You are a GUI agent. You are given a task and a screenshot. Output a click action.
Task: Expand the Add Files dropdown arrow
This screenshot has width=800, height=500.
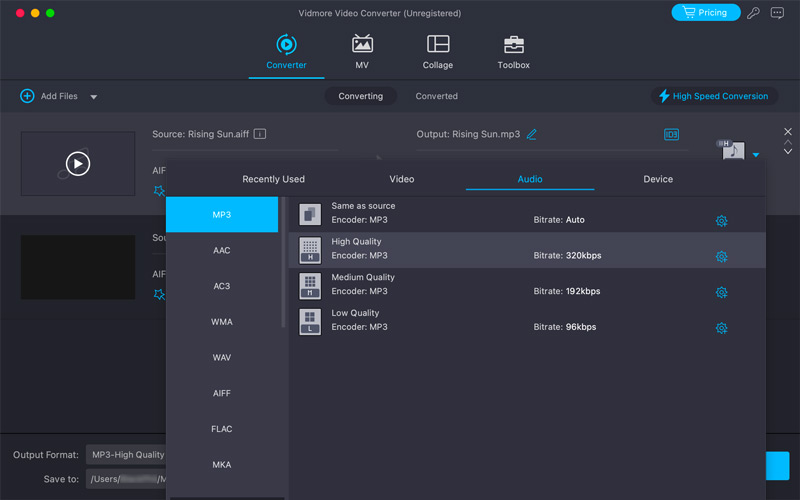94,97
